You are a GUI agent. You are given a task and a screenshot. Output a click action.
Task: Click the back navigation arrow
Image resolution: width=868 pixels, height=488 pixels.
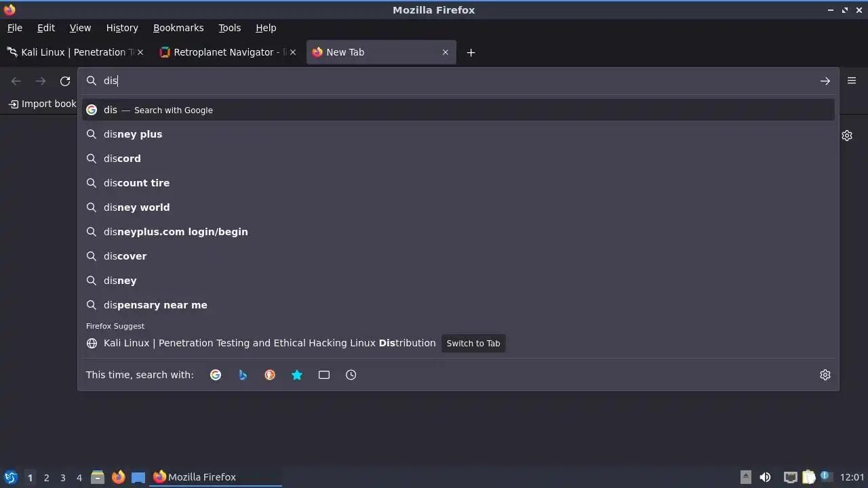[x=16, y=81]
